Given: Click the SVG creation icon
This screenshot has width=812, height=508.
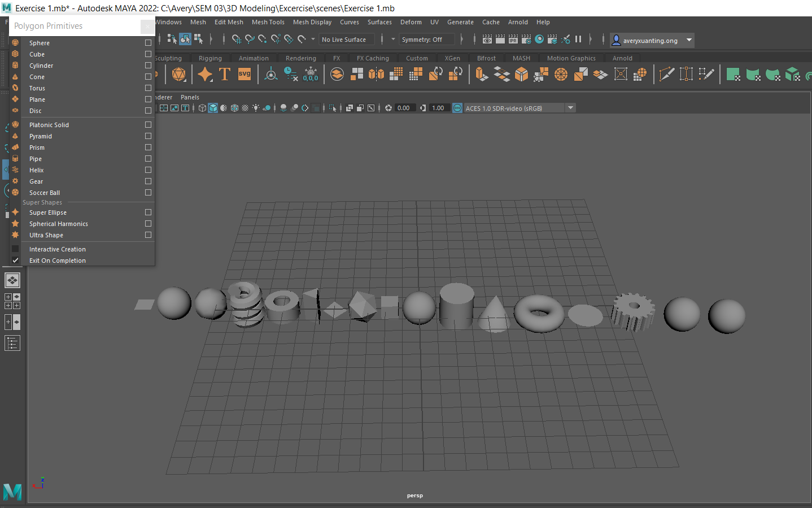Looking at the screenshot, I should tap(244, 74).
